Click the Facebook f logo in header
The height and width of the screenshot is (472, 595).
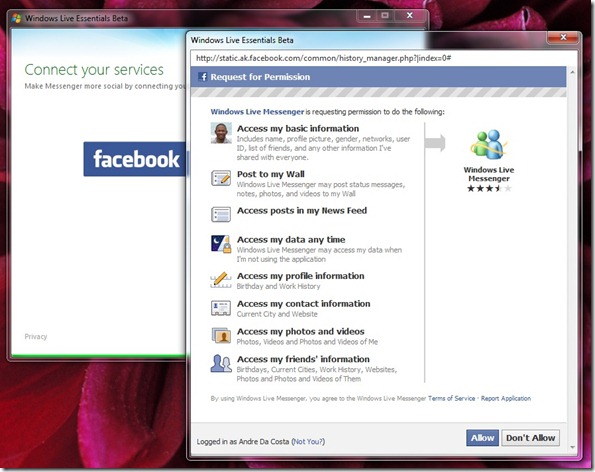tap(203, 77)
